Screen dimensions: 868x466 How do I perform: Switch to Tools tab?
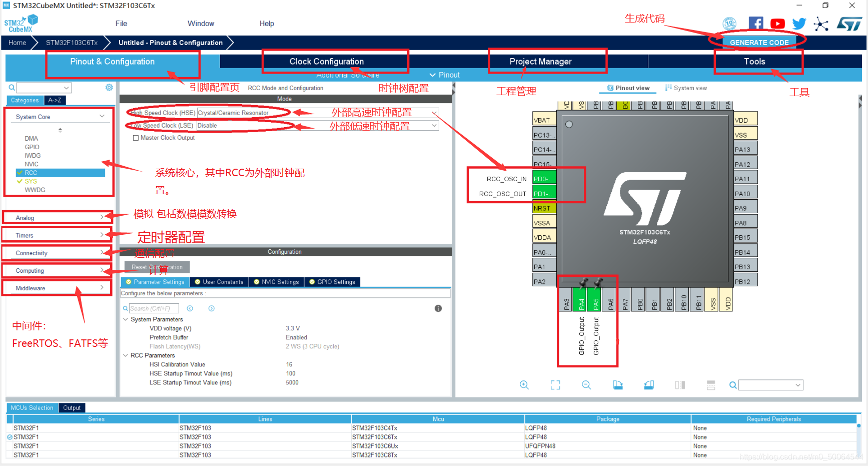click(754, 62)
